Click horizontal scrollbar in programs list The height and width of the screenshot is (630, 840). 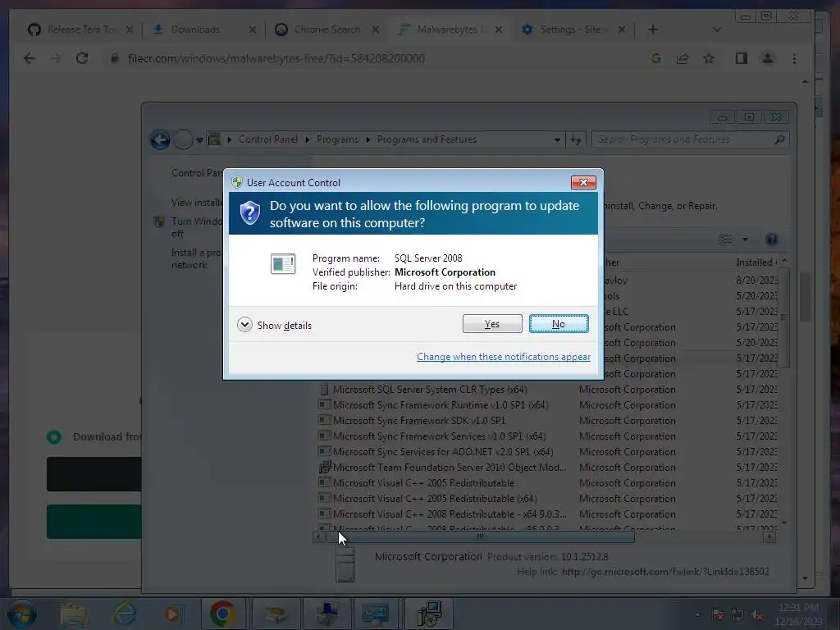(481, 536)
